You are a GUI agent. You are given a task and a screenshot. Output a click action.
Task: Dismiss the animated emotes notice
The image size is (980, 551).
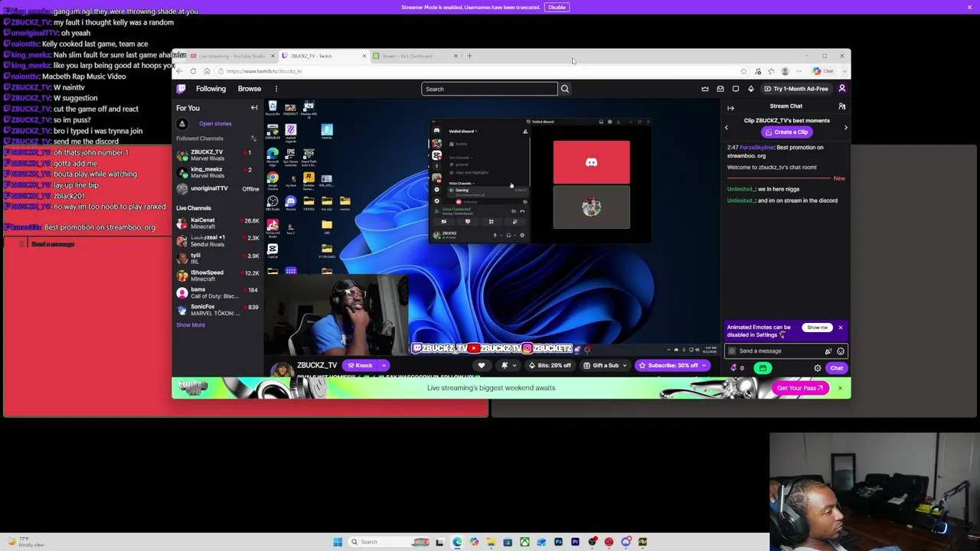click(840, 328)
